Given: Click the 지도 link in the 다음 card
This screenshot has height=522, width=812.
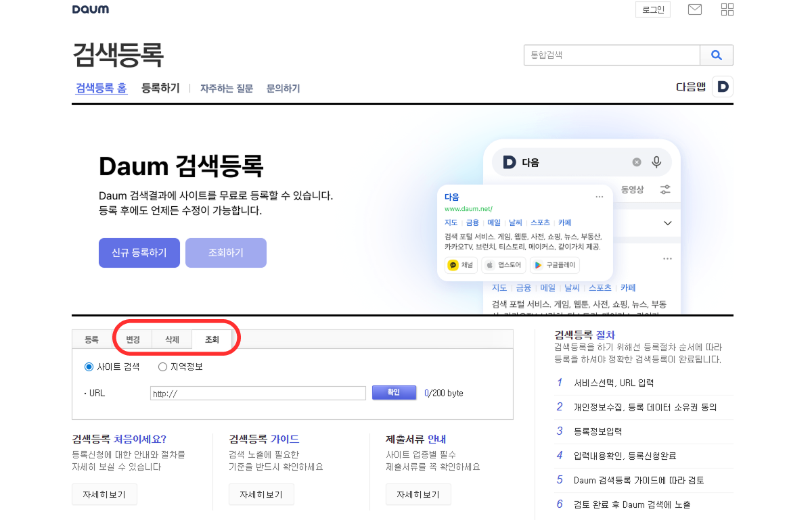Looking at the screenshot, I should (451, 222).
